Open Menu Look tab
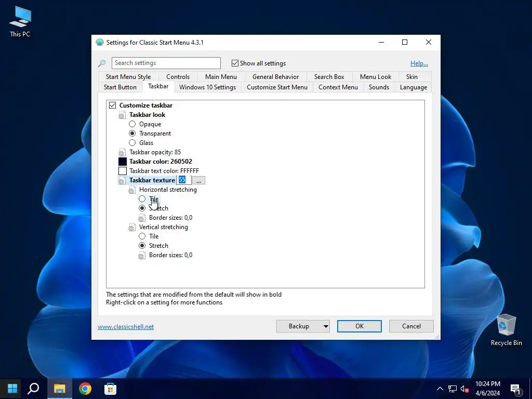The height and width of the screenshot is (399, 532). pos(376,77)
